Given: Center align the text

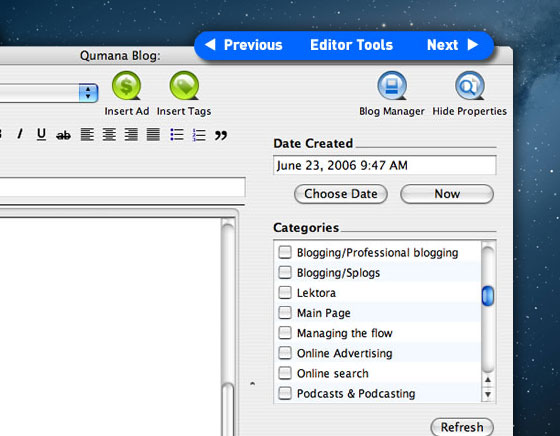Looking at the screenshot, I should click(x=109, y=135).
